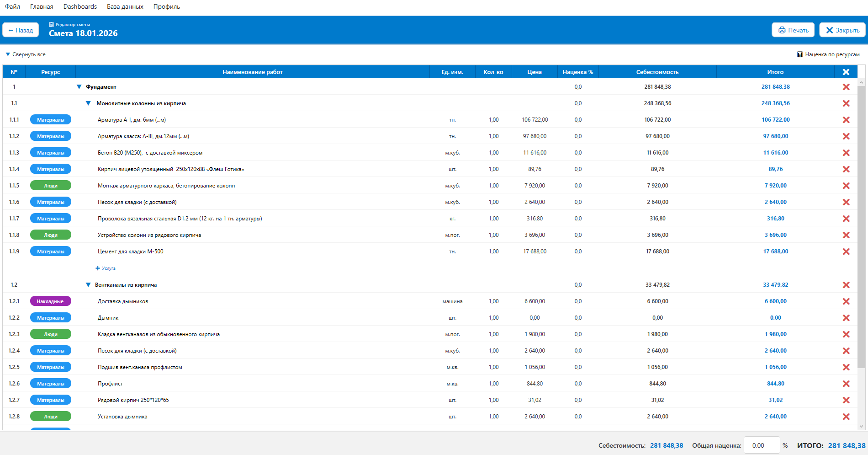
Task: Click the Общая наценка percent field
Action: click(762, 445)
